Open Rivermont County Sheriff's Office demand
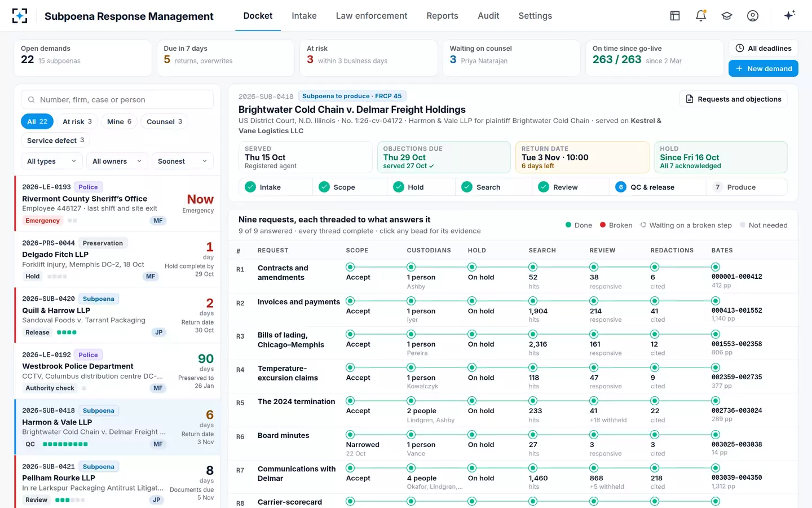The image size is (812, 508). [117, 203]
